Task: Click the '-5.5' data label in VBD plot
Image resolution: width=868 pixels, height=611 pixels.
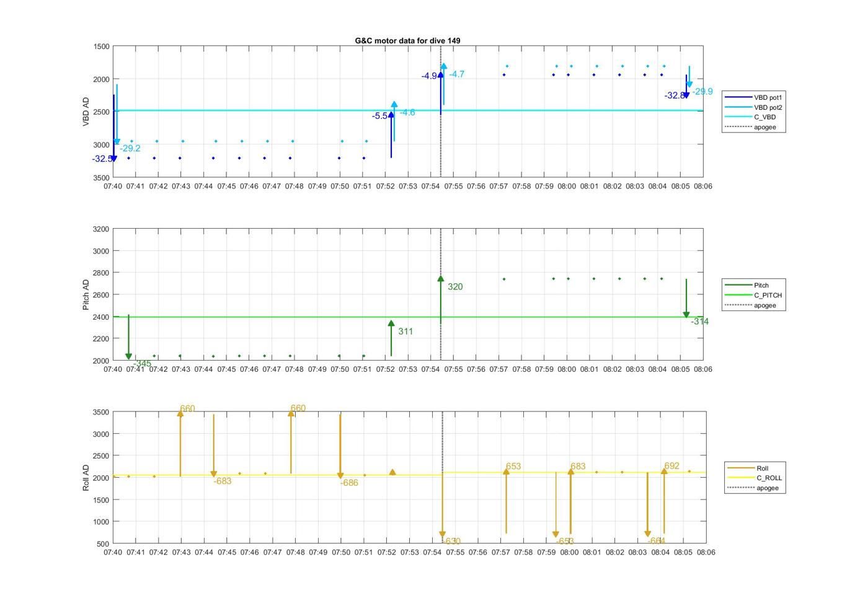Action: pos(380,116)
